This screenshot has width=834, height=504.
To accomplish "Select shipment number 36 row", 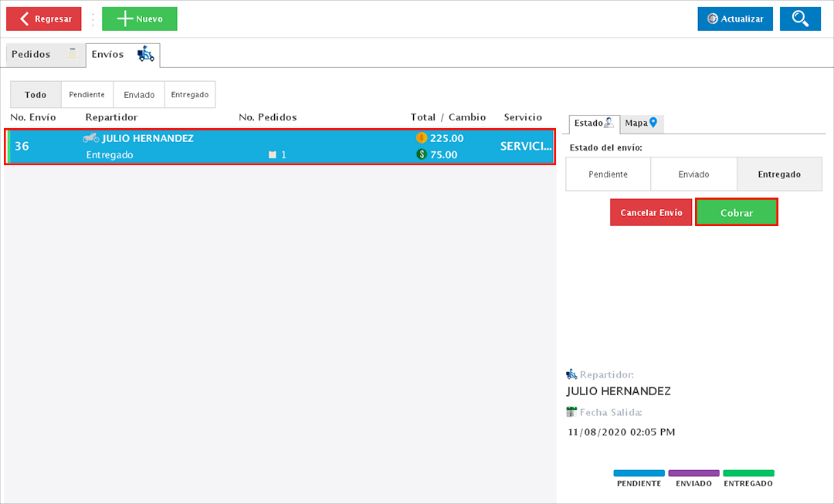I will point(280,146).
